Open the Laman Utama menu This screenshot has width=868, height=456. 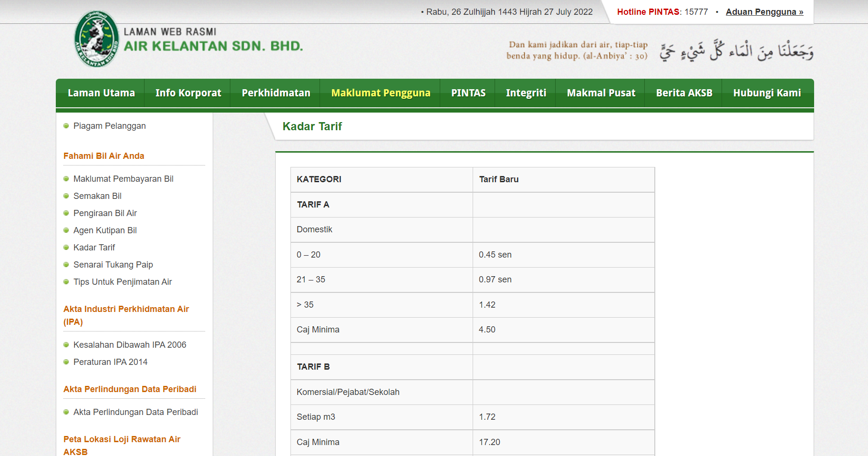(101, 93)
